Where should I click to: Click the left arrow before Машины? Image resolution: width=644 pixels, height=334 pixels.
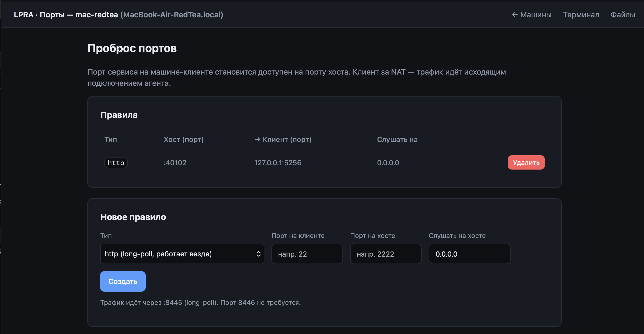[515, 15]
